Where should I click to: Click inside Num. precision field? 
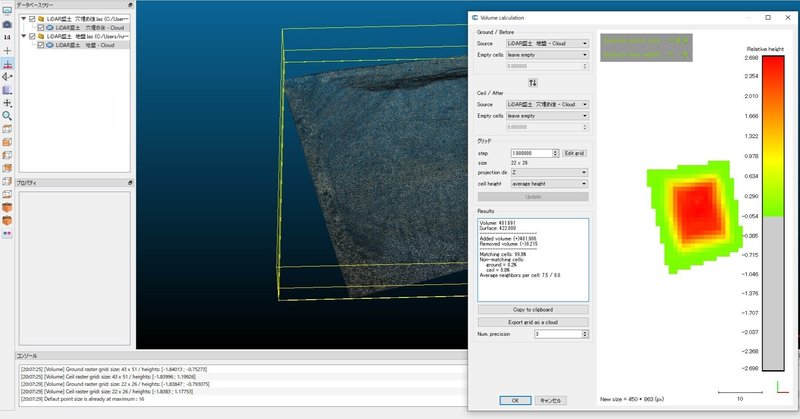point(558,334)
